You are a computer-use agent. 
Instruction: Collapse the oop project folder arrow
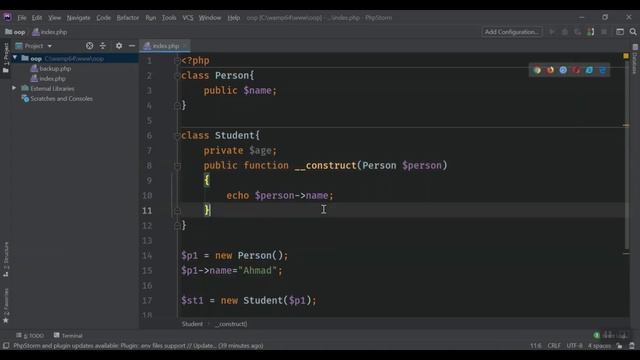point(15,58)
